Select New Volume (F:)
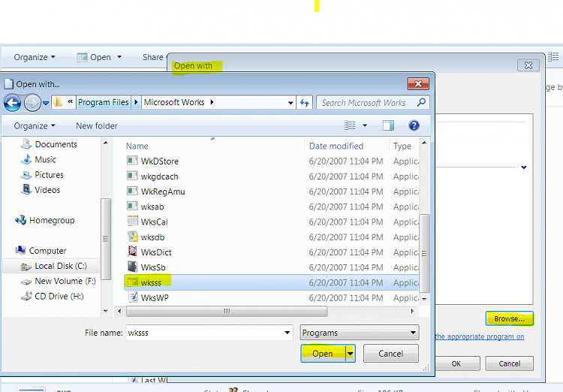This screenshot has height=392, width=563. 58,281
